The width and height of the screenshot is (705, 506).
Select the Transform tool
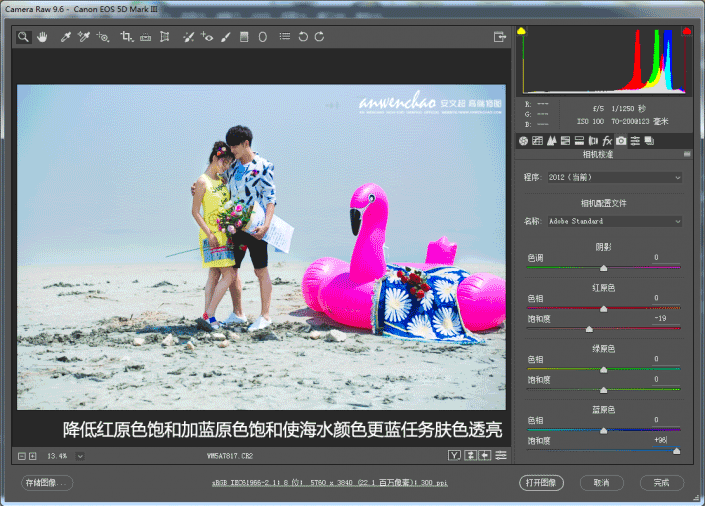pyautogui.click(x=165, y=37)
